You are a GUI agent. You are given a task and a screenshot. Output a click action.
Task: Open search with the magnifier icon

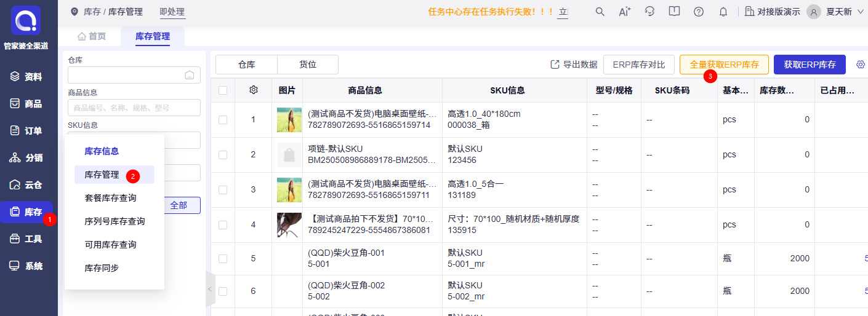[600, 12]
